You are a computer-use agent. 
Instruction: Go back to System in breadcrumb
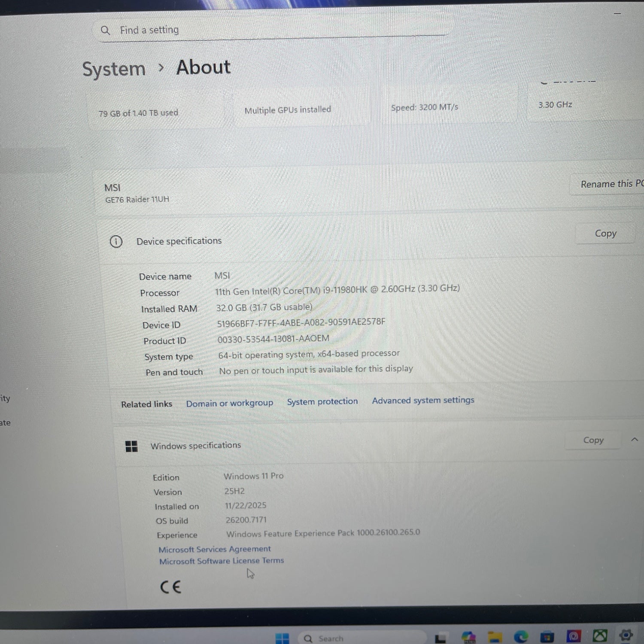pos(114,69)
